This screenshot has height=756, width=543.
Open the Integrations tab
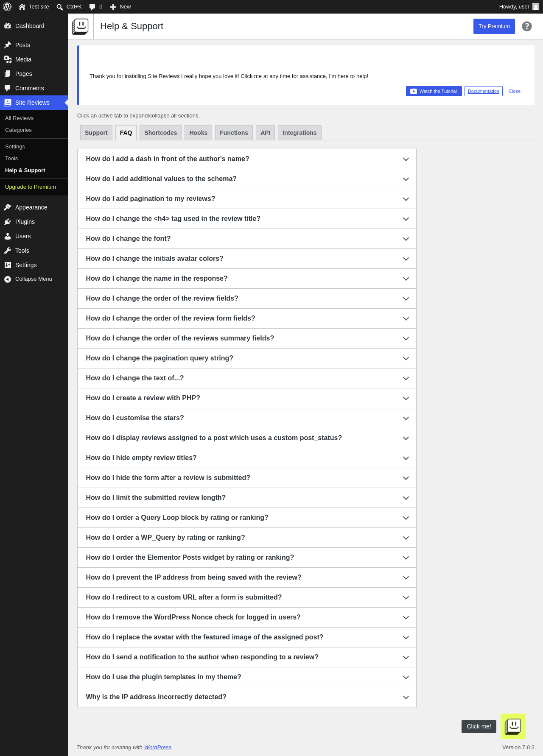(x=299, y=133)
